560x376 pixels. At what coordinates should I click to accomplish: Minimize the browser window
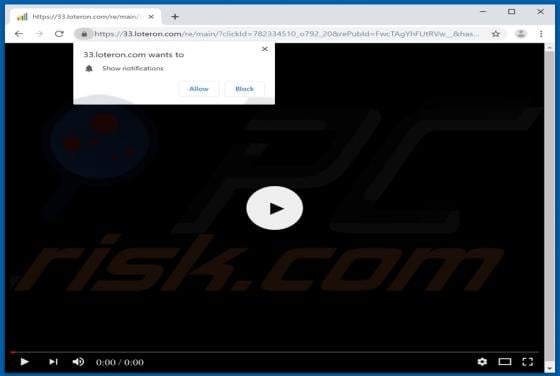coord(483,12)
